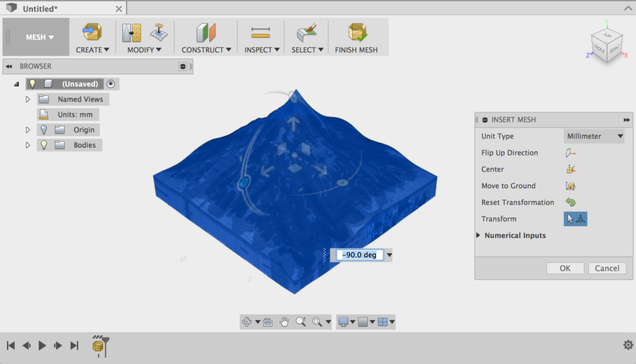
Task: Open the Unit Type Millimeter dropdown
Action: 594,136
